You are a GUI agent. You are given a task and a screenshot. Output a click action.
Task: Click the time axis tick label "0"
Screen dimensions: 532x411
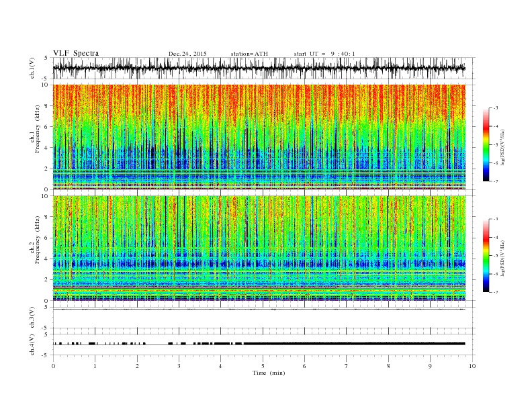point(53,366)
